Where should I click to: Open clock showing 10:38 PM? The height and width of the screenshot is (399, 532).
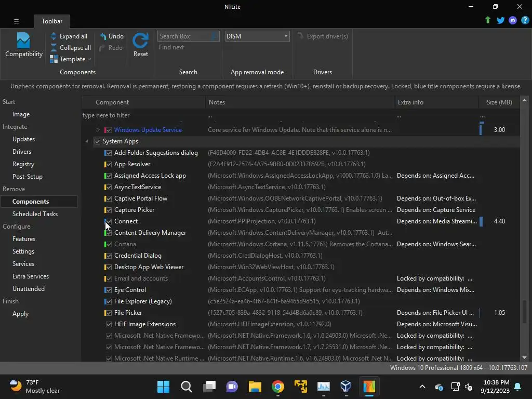coord(495,387)
